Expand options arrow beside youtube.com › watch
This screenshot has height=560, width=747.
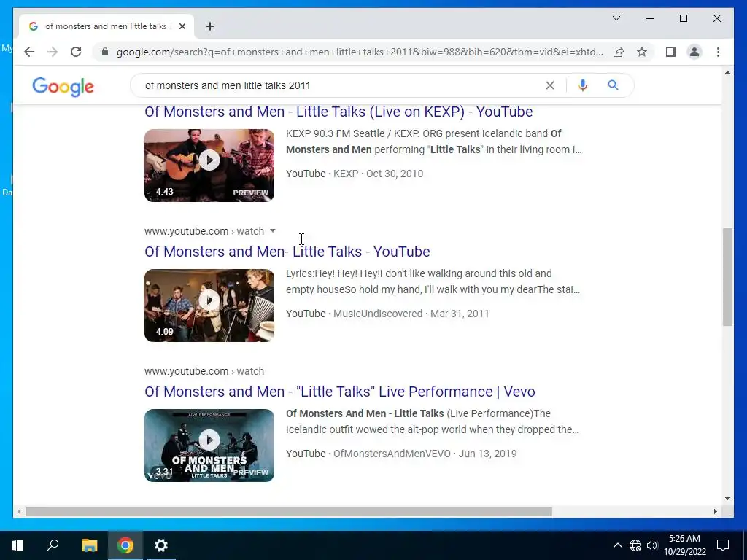tap(273, 231)
